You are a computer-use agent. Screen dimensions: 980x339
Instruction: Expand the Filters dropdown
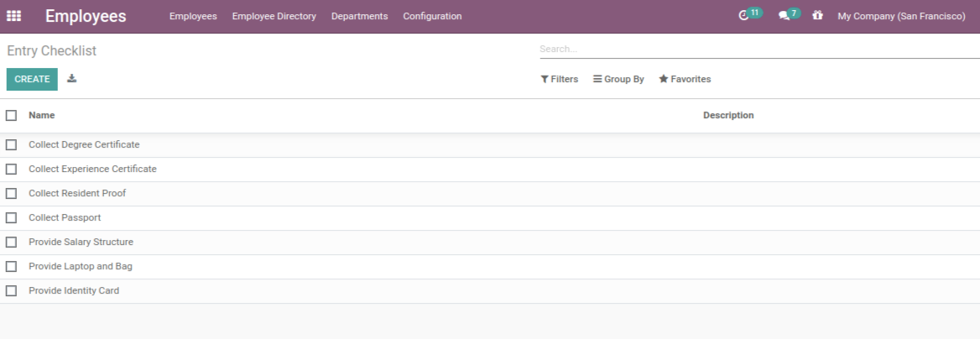tap(560, 80)
